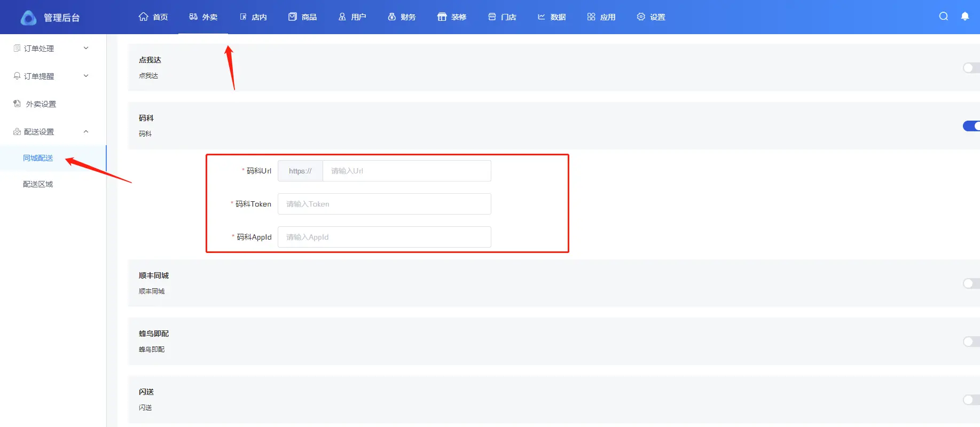Click the 外卖设置 sidebar icon
This screenshot has width=980, height=427.
click(17, 104)
